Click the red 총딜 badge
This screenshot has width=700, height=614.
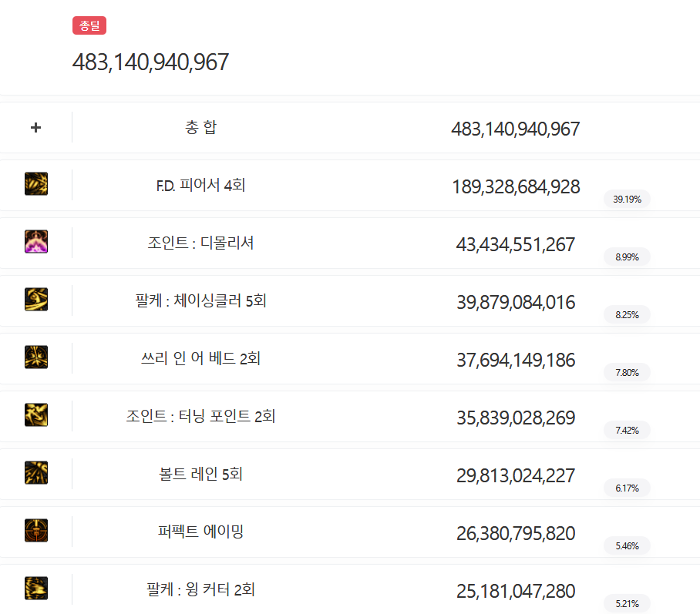click(89, 26)
